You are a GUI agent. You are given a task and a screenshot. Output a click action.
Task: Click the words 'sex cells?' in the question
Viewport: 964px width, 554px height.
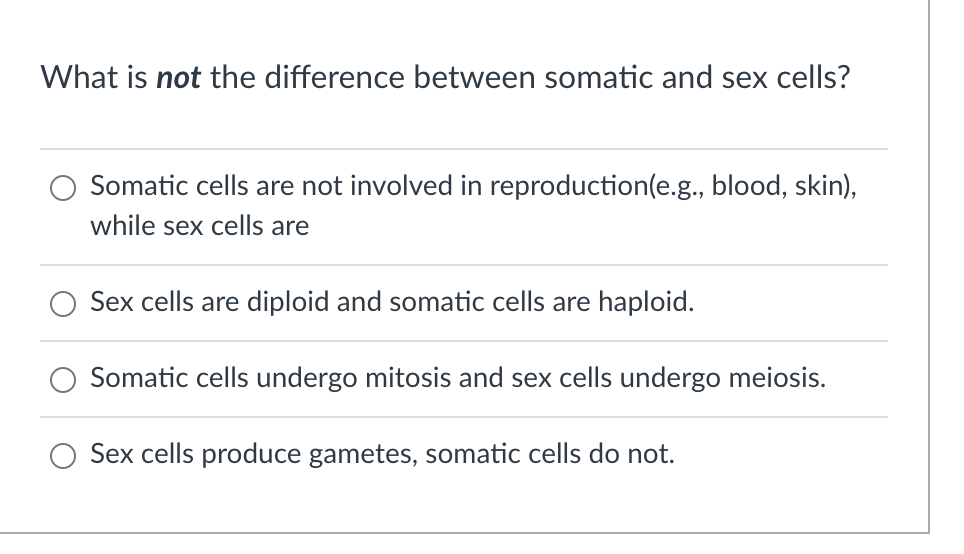[x=786, y=77]
